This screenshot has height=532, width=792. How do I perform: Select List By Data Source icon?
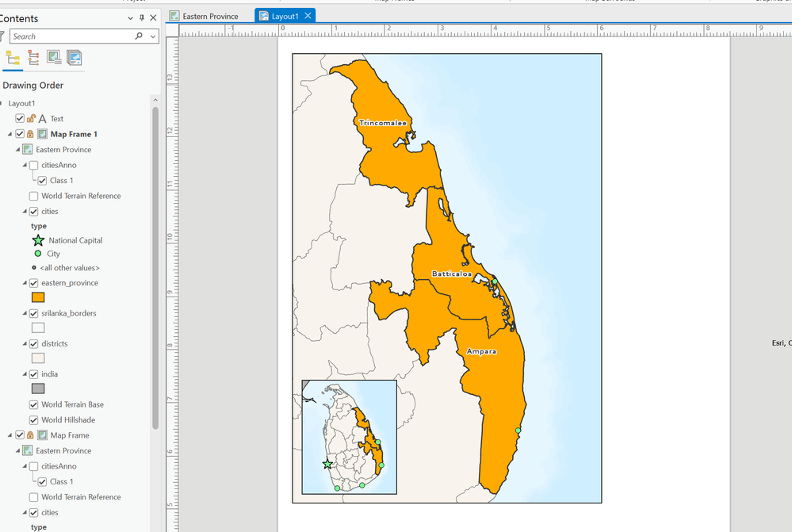coord(33,58)
